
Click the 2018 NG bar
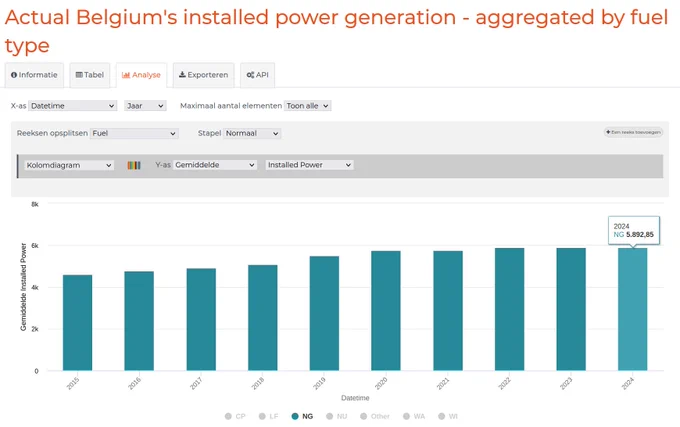pyautogui.click(x=263, y=318)
